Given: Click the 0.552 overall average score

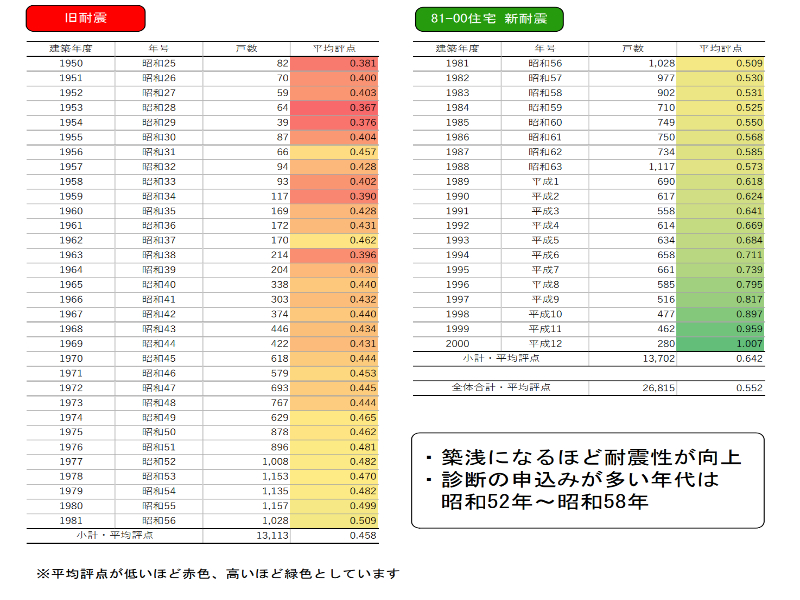Looking at the screenshot, I should [720, 387].
